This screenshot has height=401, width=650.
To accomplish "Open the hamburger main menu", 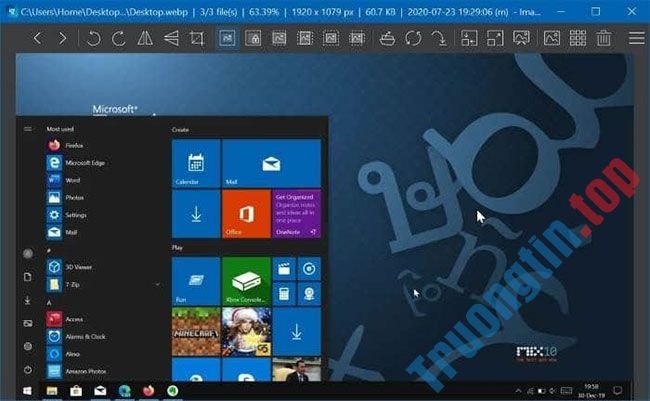I will coord(637,39).
